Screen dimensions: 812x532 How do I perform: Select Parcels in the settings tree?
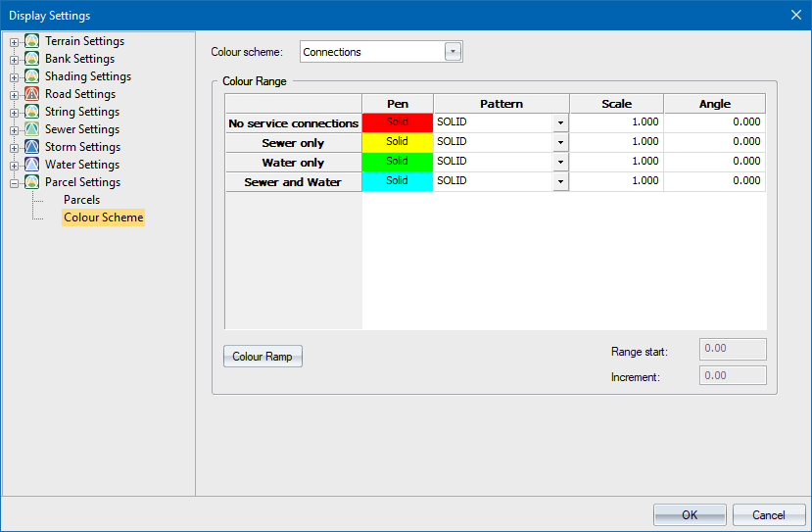(x=81, y=200)
